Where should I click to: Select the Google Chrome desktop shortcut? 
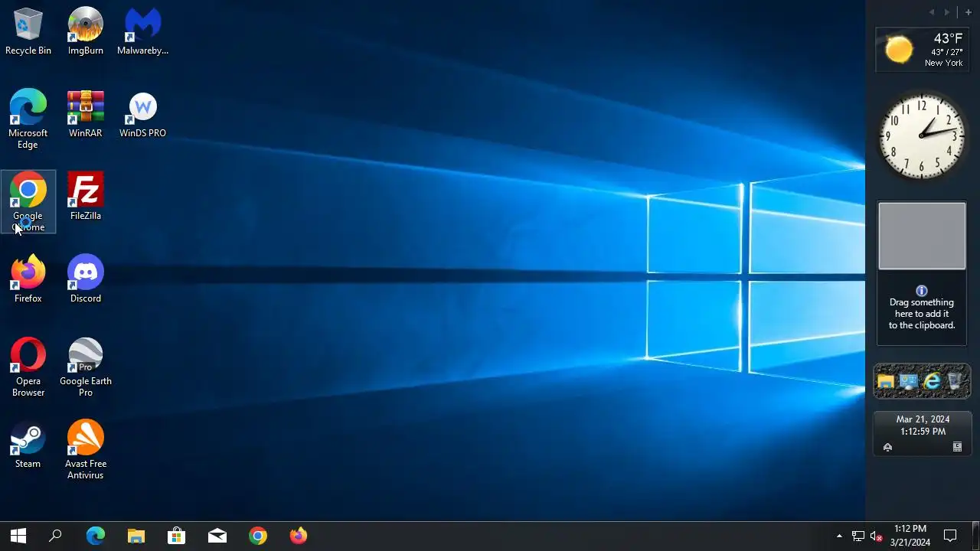[x=28, y=202]
